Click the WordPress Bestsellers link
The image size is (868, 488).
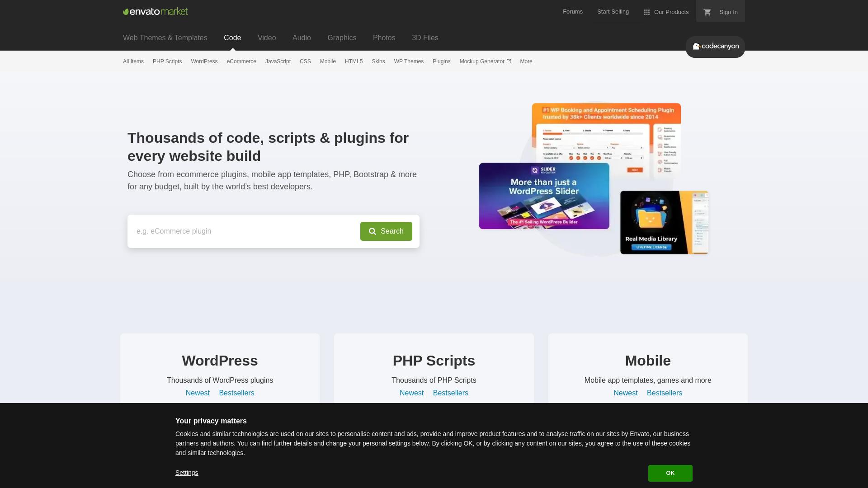click(x=237, y=393)
